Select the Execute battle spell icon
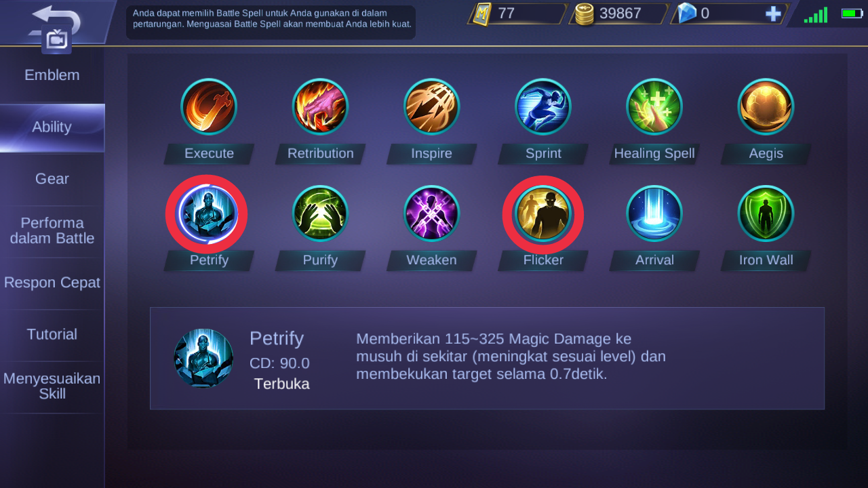Viewport: 868px width, 488px height. pyautogui.click(x=209, y=106)
